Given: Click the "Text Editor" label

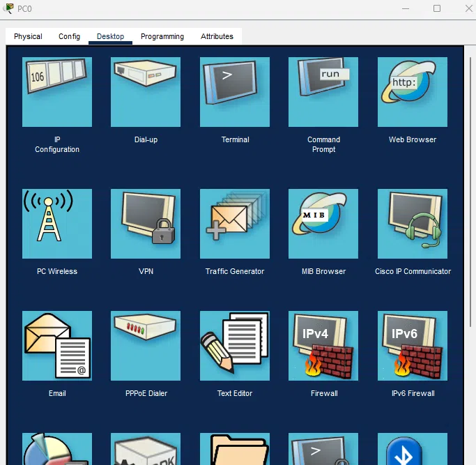Looking at the screenshot, I should 235,393.
